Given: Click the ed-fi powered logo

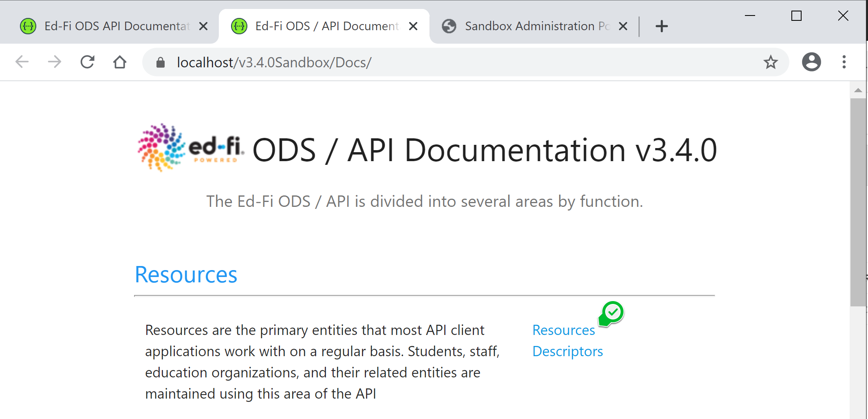Looking at the screenshot, I should point(191,148).
